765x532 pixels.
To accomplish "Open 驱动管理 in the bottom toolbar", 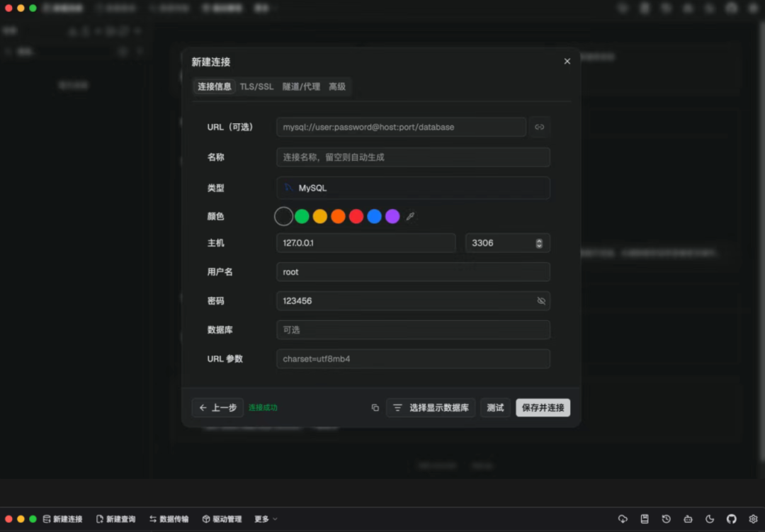I will click(222, 519).
